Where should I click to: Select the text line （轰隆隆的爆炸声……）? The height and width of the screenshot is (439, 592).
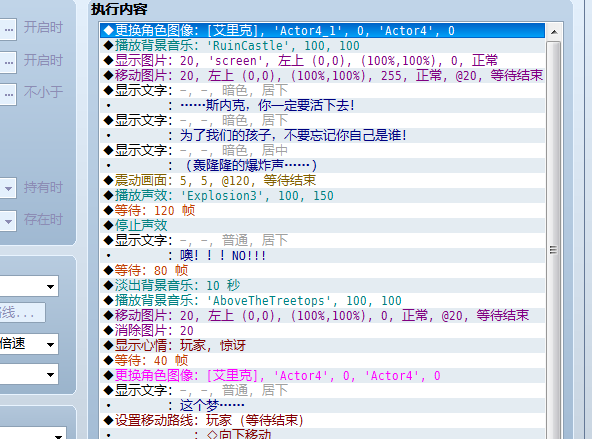coord(322,165)
